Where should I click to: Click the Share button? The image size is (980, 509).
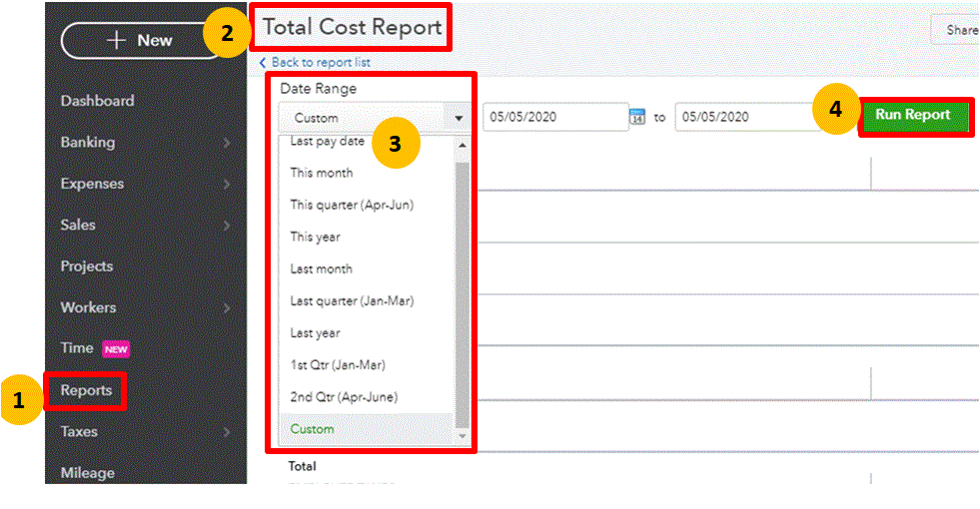click(956, 30)
